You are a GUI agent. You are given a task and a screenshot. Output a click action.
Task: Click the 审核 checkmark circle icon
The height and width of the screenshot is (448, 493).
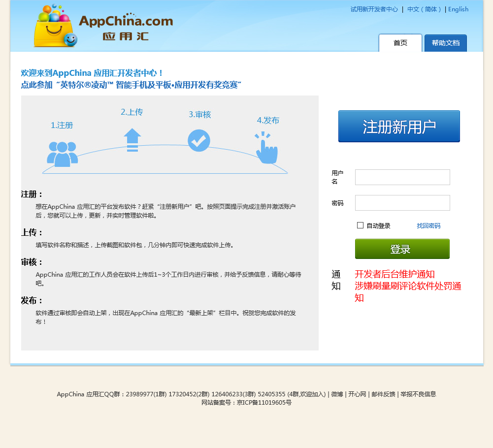point(198,140)
